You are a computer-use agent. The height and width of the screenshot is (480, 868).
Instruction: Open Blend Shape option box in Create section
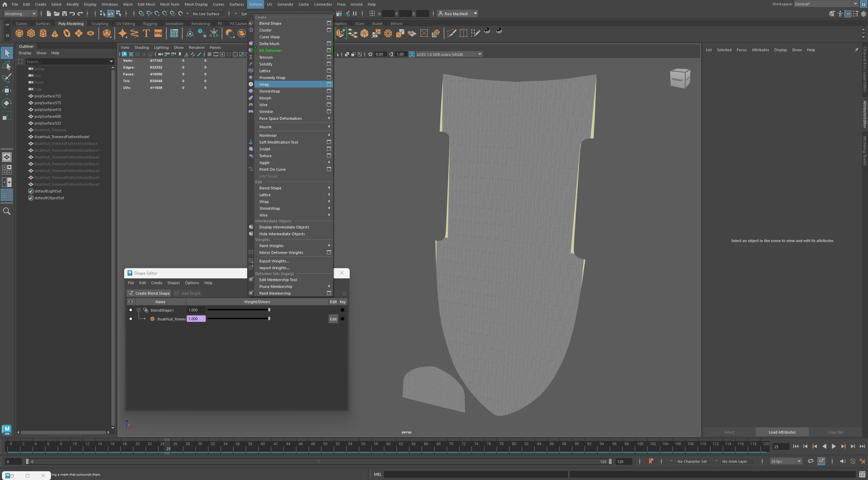(328, 23)
